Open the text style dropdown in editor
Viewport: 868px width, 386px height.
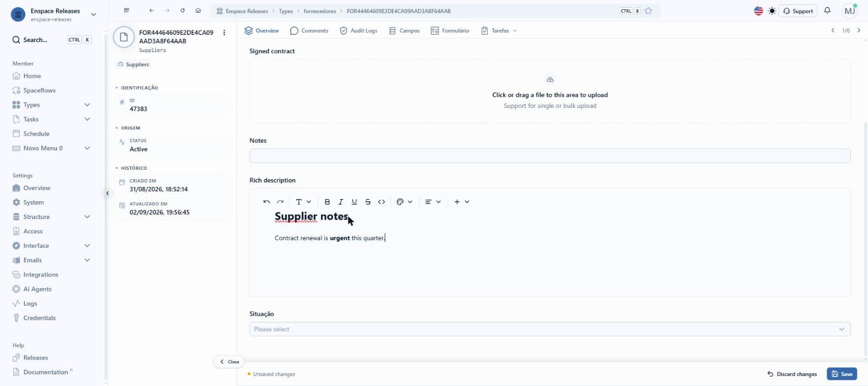303,202
